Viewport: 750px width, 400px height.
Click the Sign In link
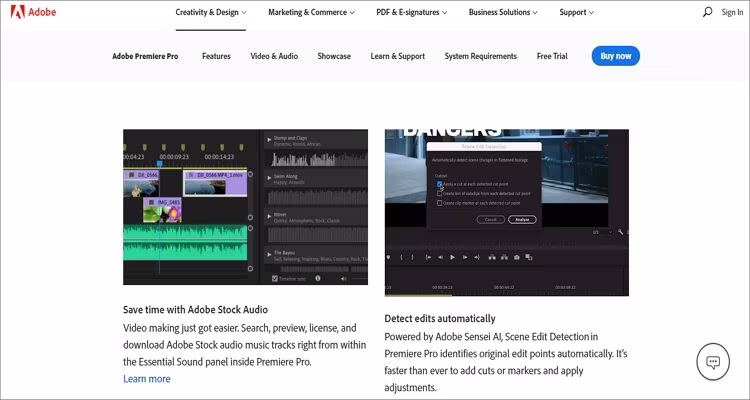click(x=732, y=12)
